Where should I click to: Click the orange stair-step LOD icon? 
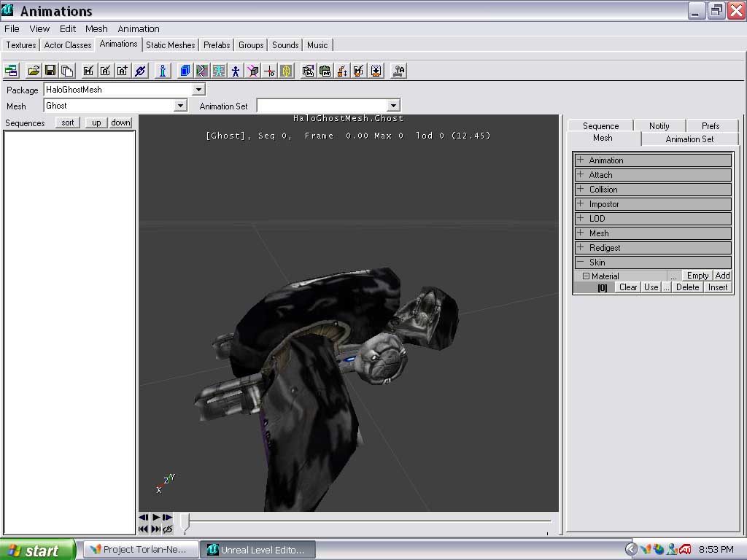click(342, 71)
